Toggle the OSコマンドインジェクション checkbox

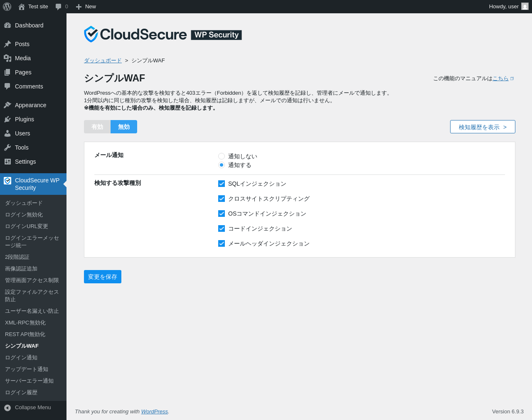222,214
